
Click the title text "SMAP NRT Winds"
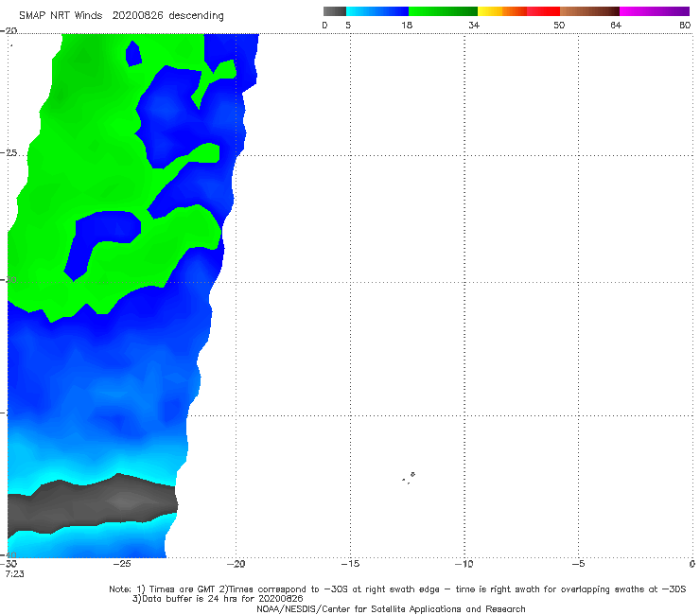(x=61, y=16)
